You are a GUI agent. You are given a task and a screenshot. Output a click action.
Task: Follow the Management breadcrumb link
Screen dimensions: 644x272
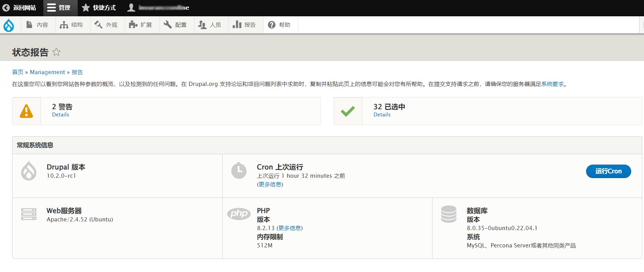pos(48,72)
